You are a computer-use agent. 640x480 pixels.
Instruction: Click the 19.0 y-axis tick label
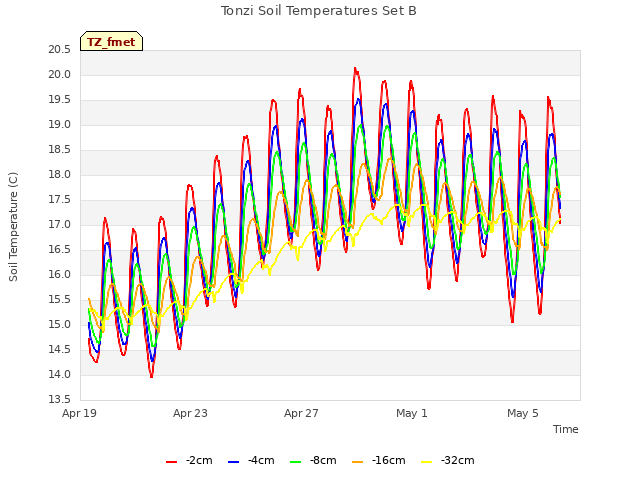[x=60, y=124]
